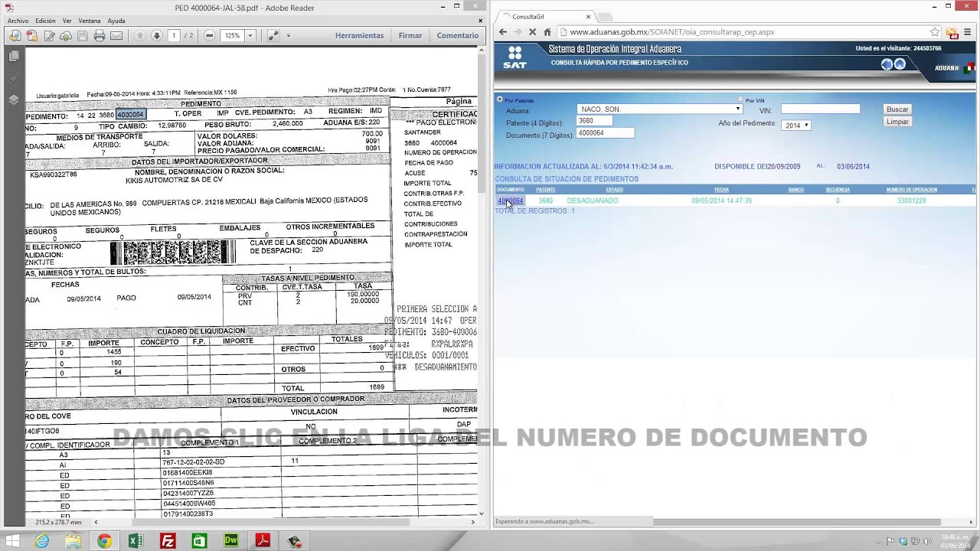980x551 pixels.
Task: Bookmark this page with the star icon
Action: pos(935,32)
